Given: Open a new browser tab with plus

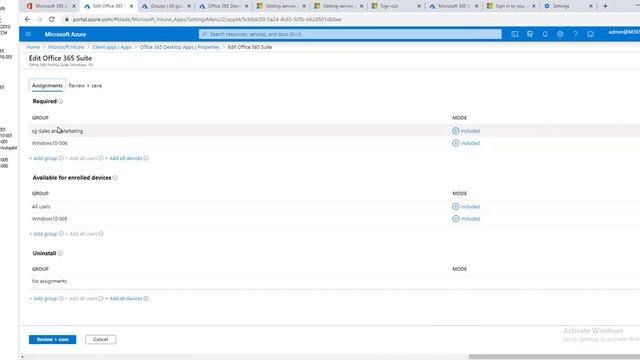Looking at the screenshot, I should pyautogui.click(x=605, y=6).
